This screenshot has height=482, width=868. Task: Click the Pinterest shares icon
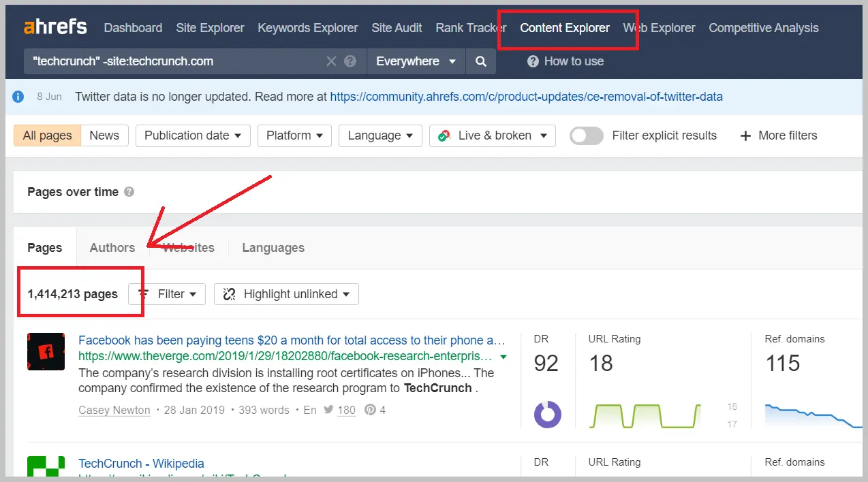click(x=371, y=410)
